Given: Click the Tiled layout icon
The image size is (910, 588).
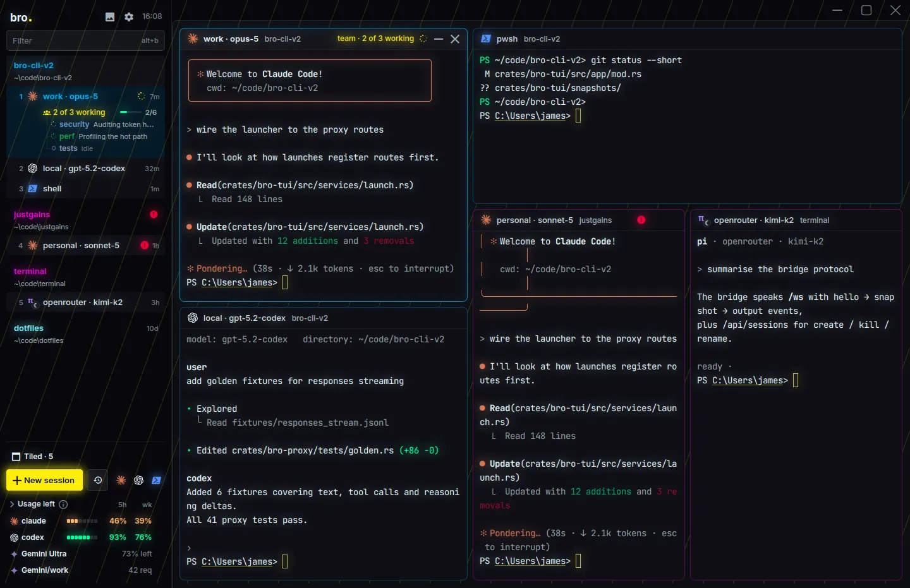Looking at the screenshot, I should coord(16,457).
